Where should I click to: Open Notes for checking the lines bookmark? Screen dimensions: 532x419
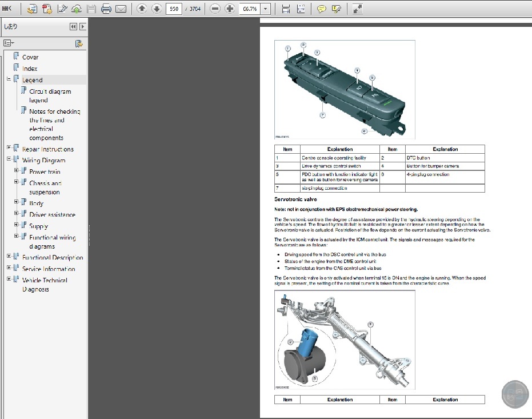[55, 125]
